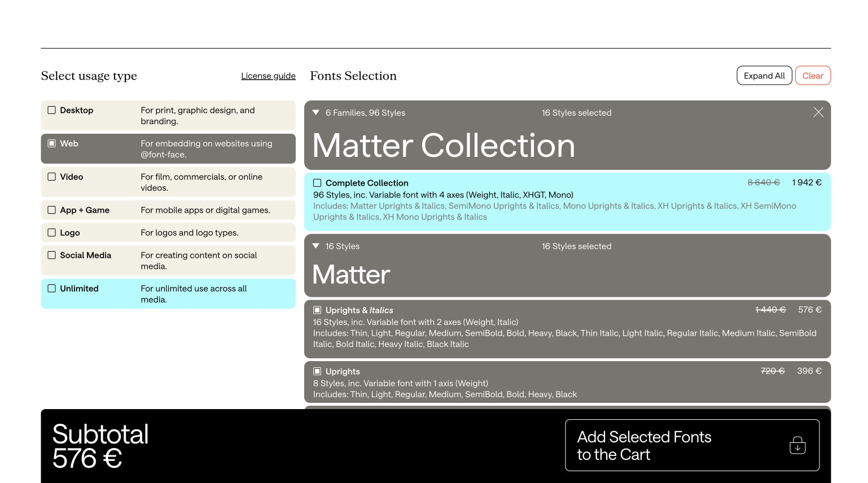Image resolution: width=868 pixels, height=483 pixels.
Task: Click "For mobile apps or digital games." description
Action: tap(205, 210)
